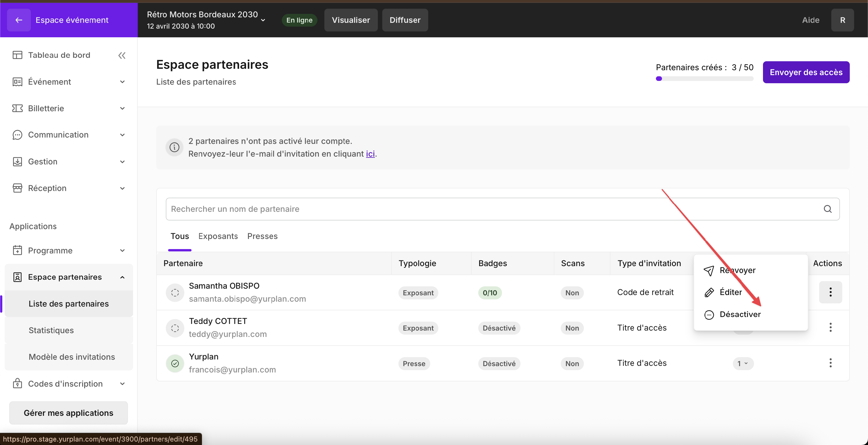Open the actions menu for Teddy COTTET
The width and height of the screenshot is (868, 445).
coord(830,327)
